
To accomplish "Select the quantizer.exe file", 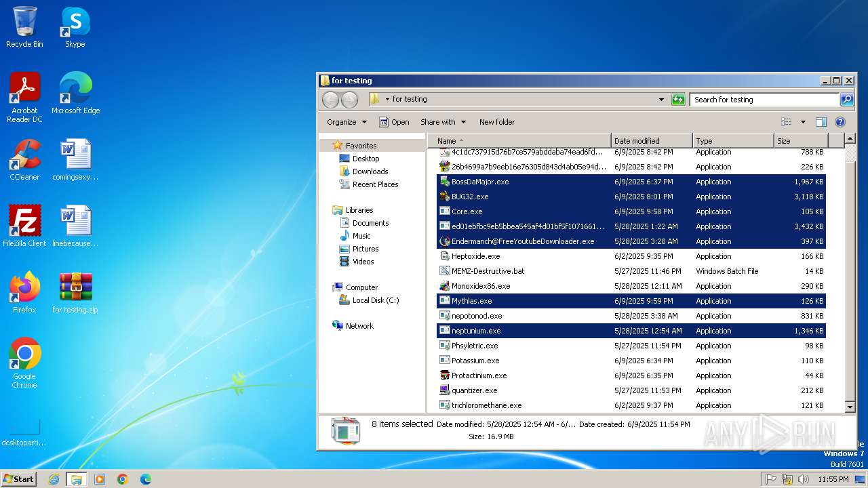I will pyautogui.click(x=631, y=390).
